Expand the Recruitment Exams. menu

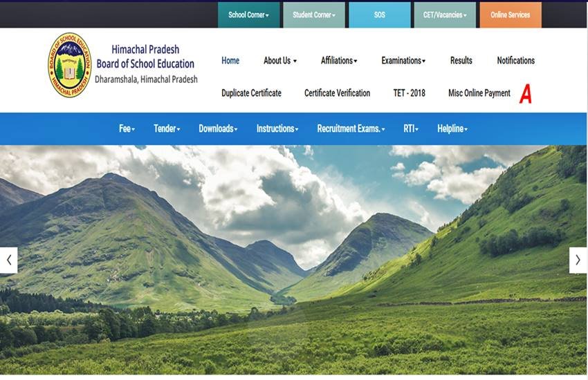click(351, 129)
